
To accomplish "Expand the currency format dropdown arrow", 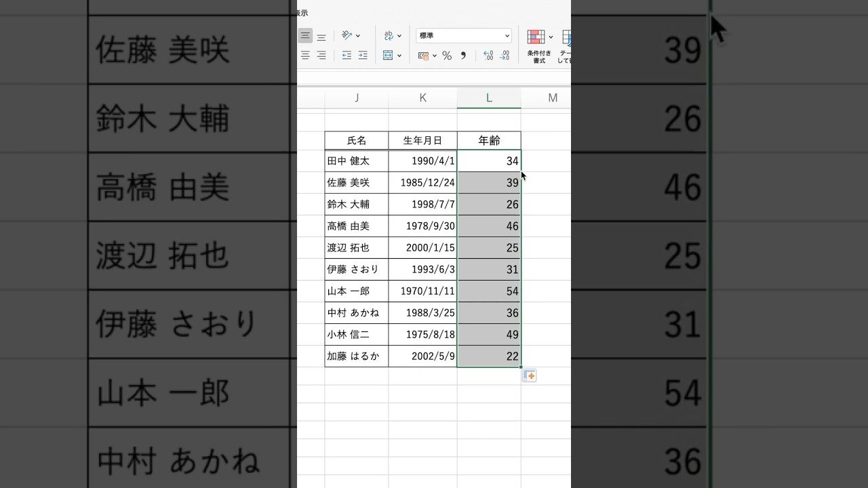I will [x=435, y=56].
